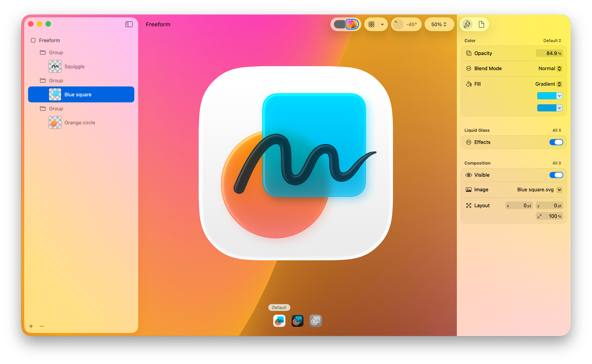Open the paintbrush appearance inspector

[467, 24]
